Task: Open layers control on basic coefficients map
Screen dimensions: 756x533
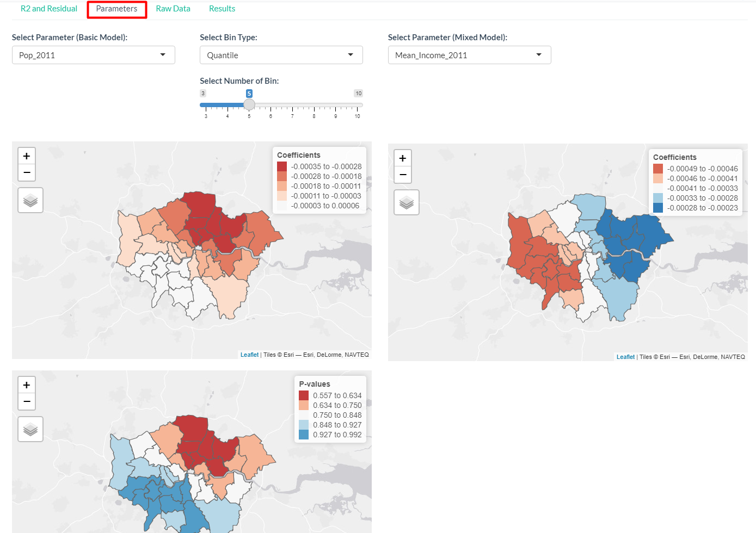Action: click(30, 200)
